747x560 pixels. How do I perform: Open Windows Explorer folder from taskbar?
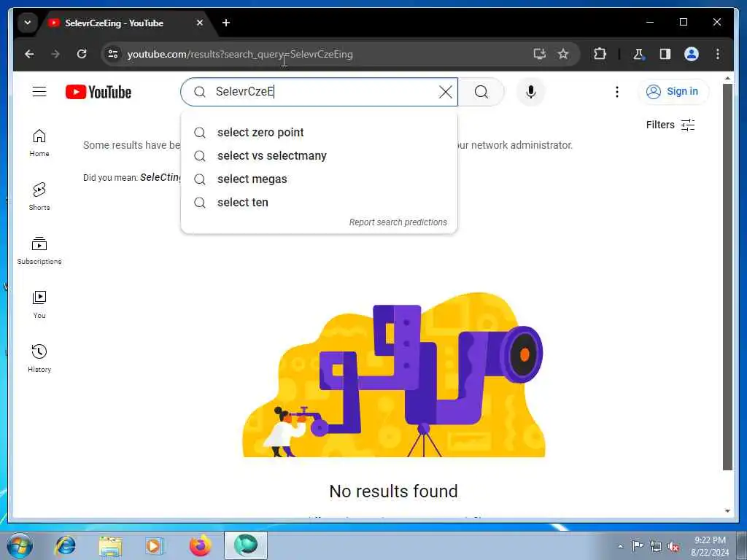coord(111,545)
